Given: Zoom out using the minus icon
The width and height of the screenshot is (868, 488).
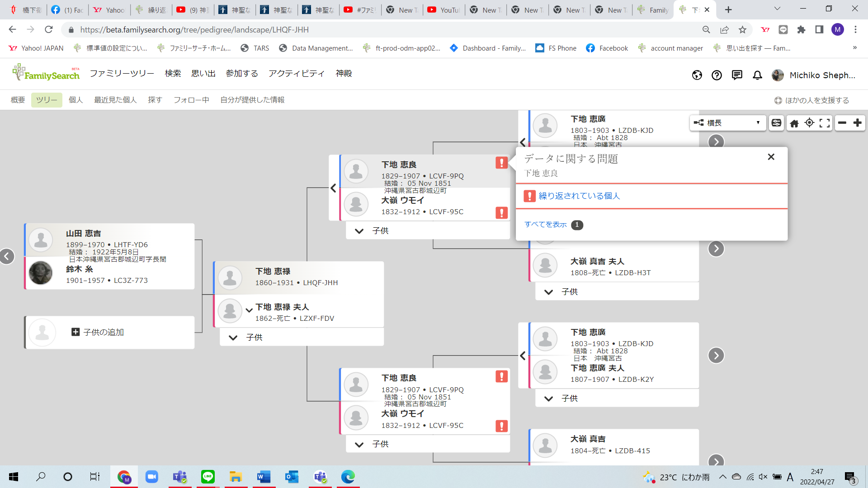Looking at the screenshot, I should coord(841,122).
